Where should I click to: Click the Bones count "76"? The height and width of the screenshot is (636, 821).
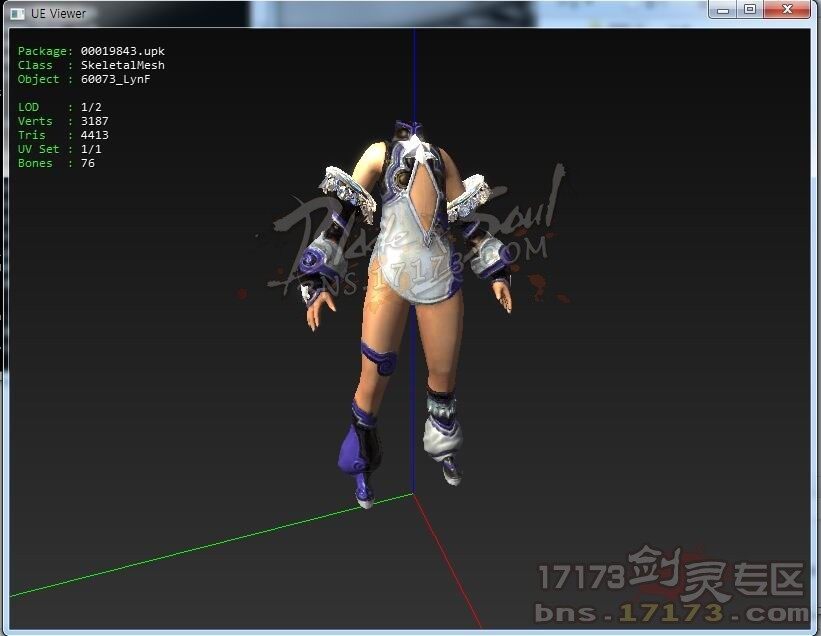tap(87, 163)
